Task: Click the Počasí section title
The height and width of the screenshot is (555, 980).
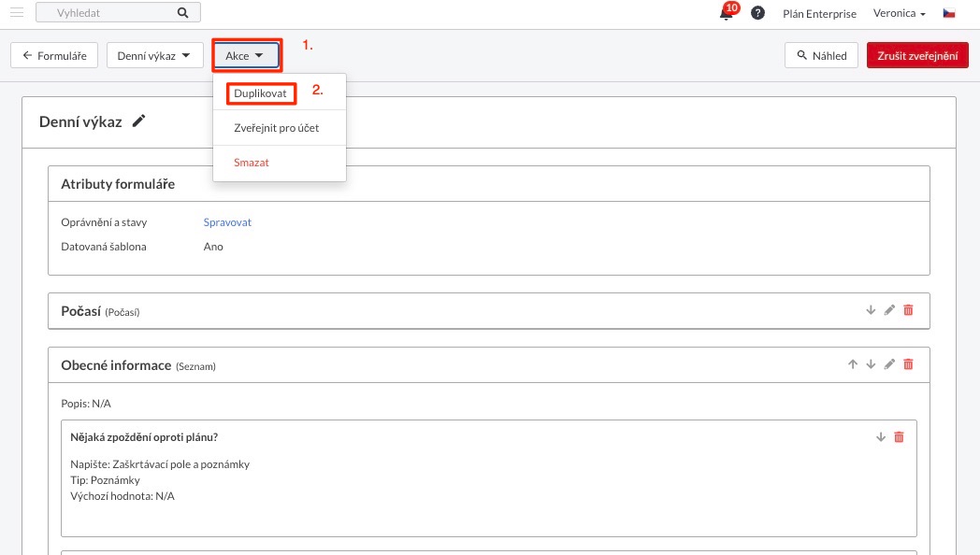Action: click(x=80, y=311)
